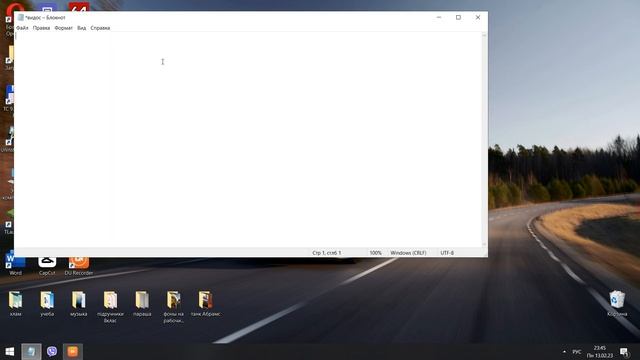
Task: Close the Notepad window
Action: (478, 17)
